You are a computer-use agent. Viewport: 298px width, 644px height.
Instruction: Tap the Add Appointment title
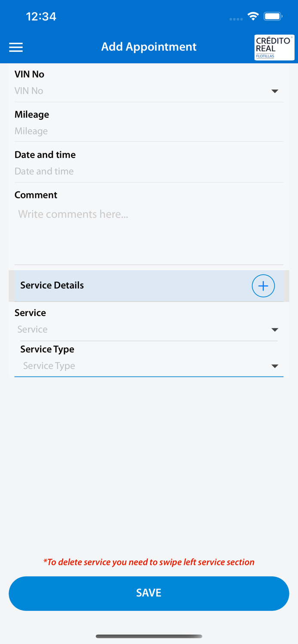(x=149, y=47)
